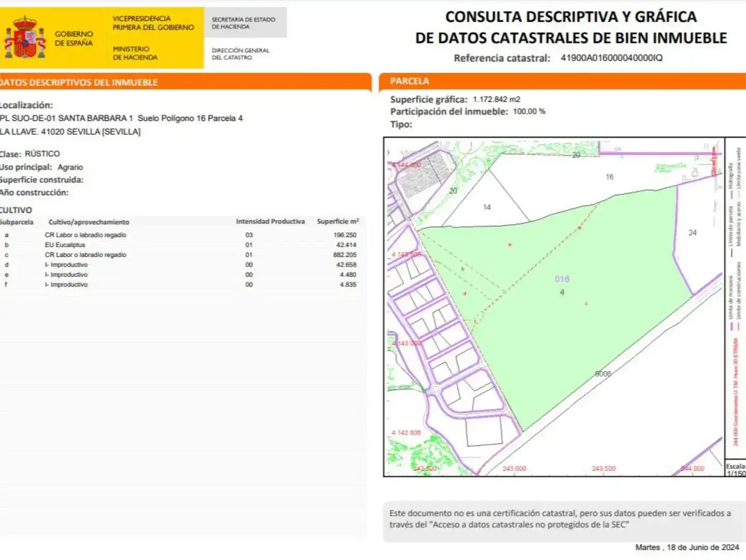Click the class value 'RÚSTICO'
The width and height of the screenshot is (746, 560).
(x=42, y=154)
